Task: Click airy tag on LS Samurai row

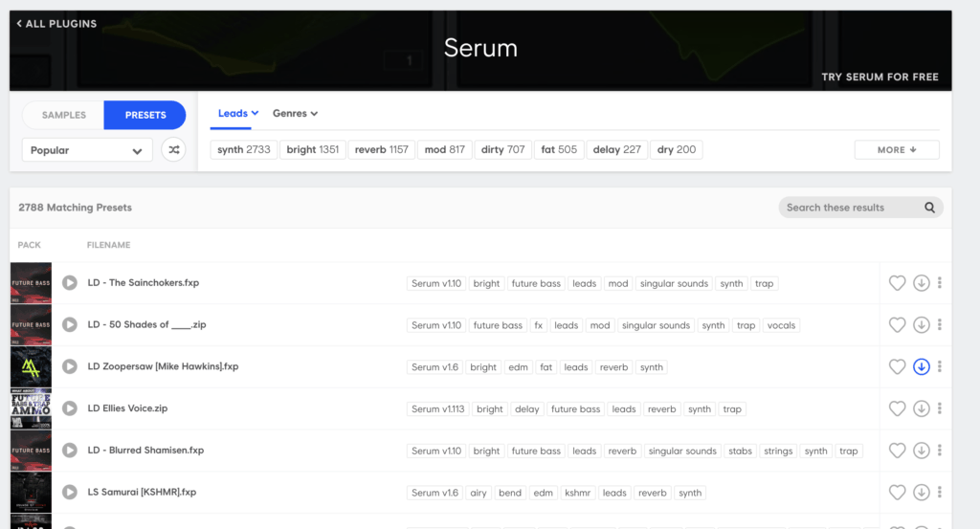Action: 479,493
